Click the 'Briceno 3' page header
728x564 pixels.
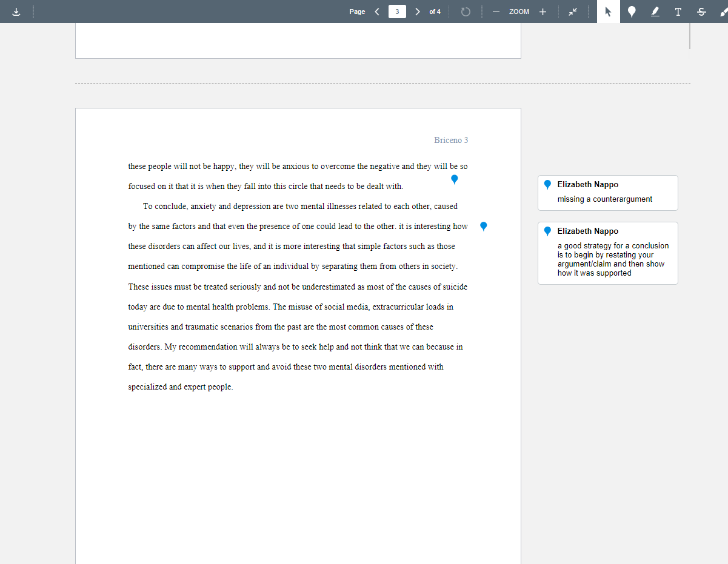pyautogui.click(x=451, y=140)
